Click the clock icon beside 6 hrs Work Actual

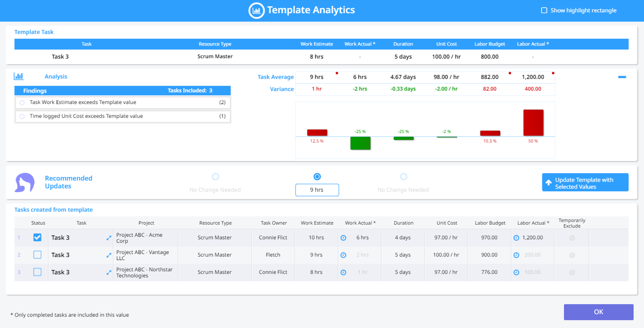pos(344,238)
